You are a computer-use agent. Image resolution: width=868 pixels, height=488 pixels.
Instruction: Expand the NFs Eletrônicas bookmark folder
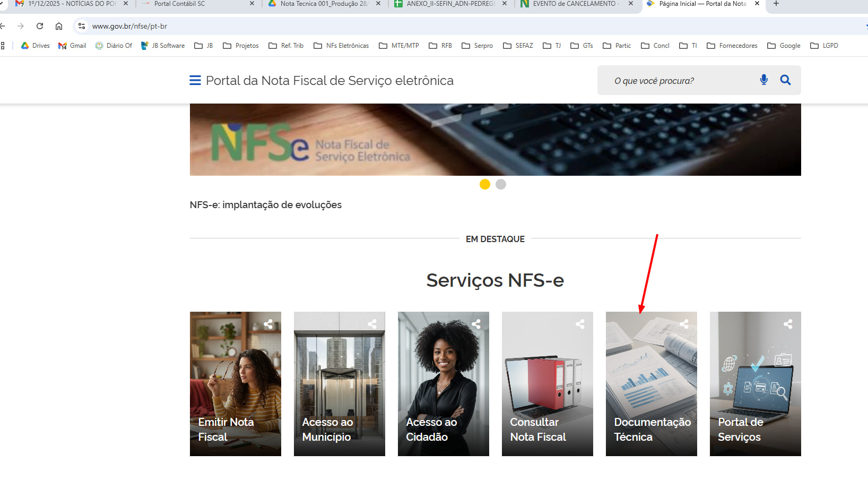tap(341, 46)
